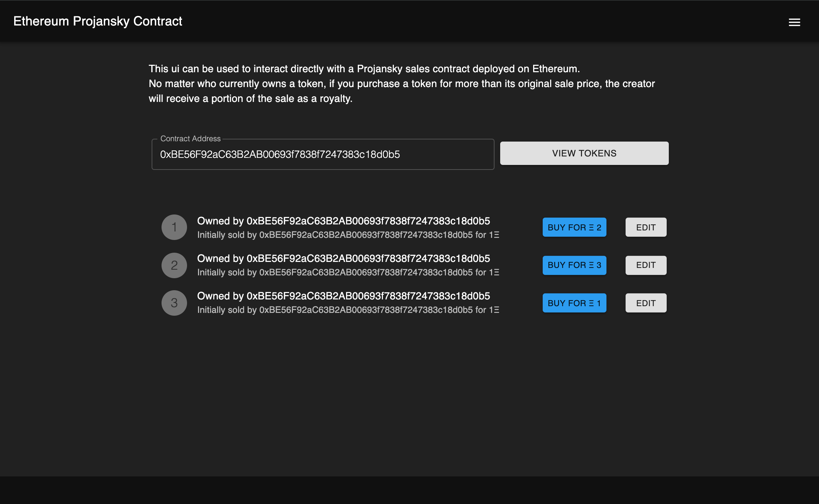Select token 1 owner address text

coord(368,221)
